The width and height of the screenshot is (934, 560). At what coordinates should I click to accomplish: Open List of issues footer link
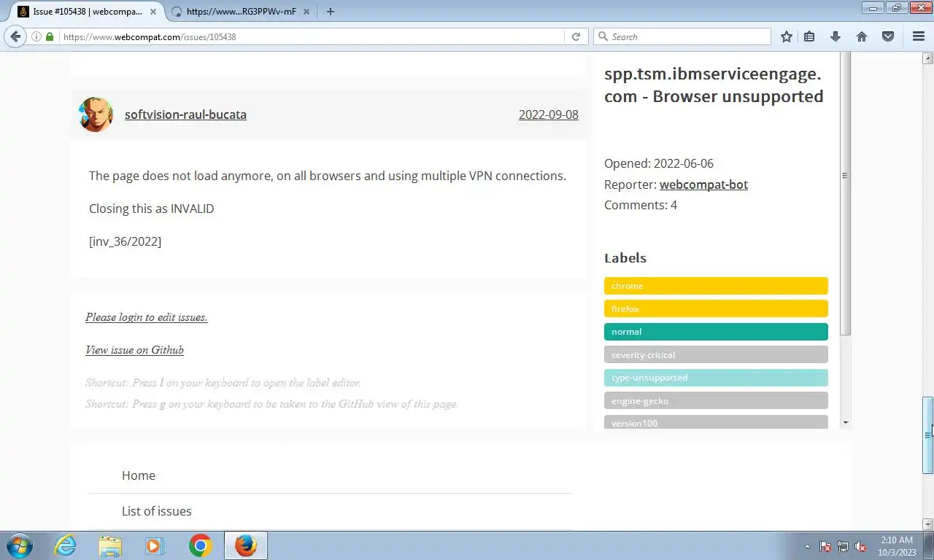click(157, 511)
